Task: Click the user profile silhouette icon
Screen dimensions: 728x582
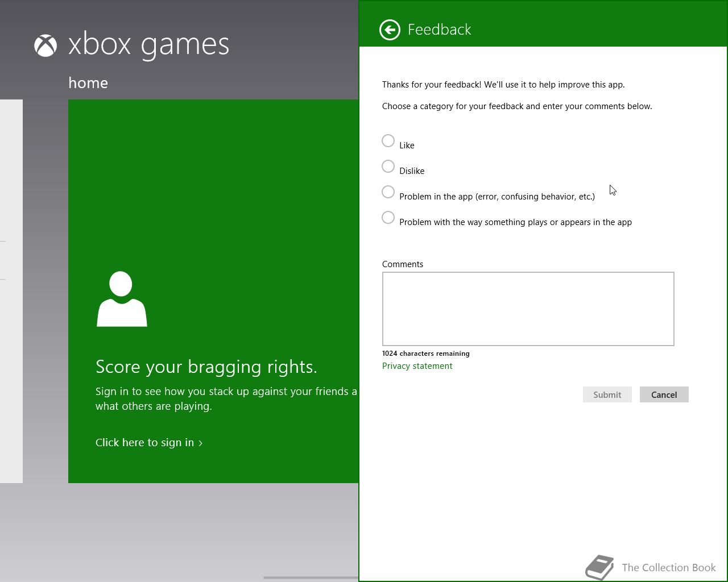Action: (122, 299)
